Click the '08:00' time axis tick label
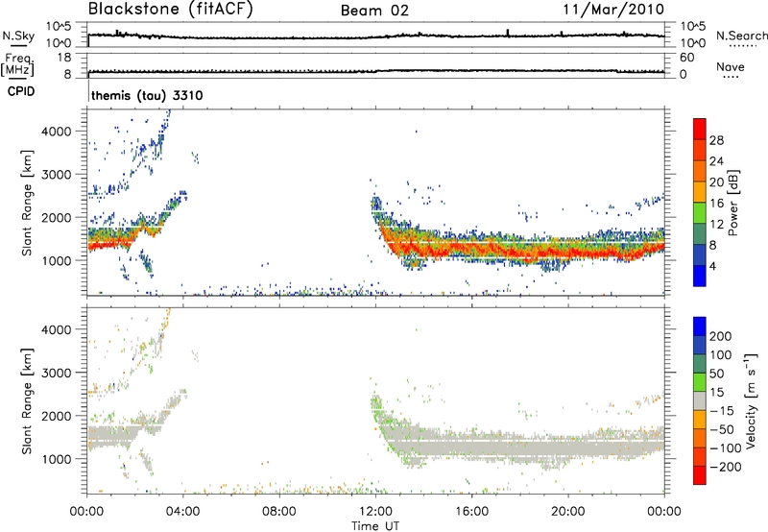The height and width of the screenshot is (532, 768). pyautogui.click(x=279, y=512)
